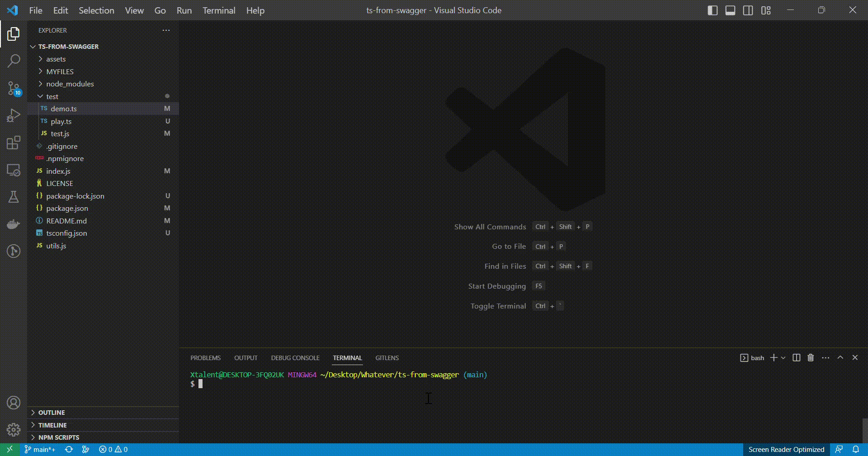Click the terminal scrollbar
The width and height of the screenshot is (868, 456).
(865, 431)
